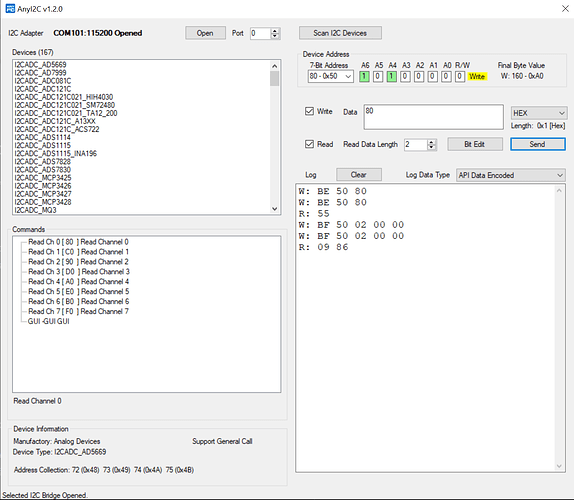Screen dimensions: 574x500
Task: Click the AnyI2C app icon in title bar
Action: (x=10, y=8)
